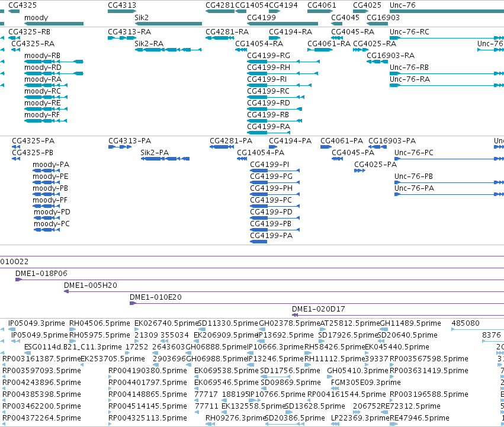Click the CG4281-PA protein glyph

[x=221, y=147]
